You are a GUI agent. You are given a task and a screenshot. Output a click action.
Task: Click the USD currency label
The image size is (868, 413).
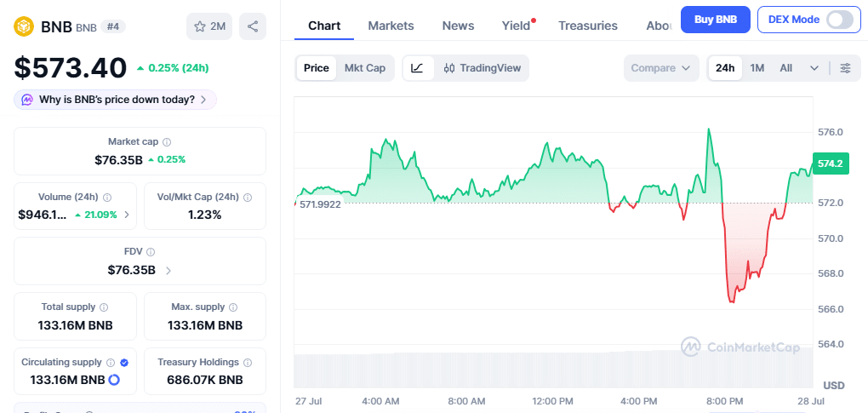tap(834, 385)
